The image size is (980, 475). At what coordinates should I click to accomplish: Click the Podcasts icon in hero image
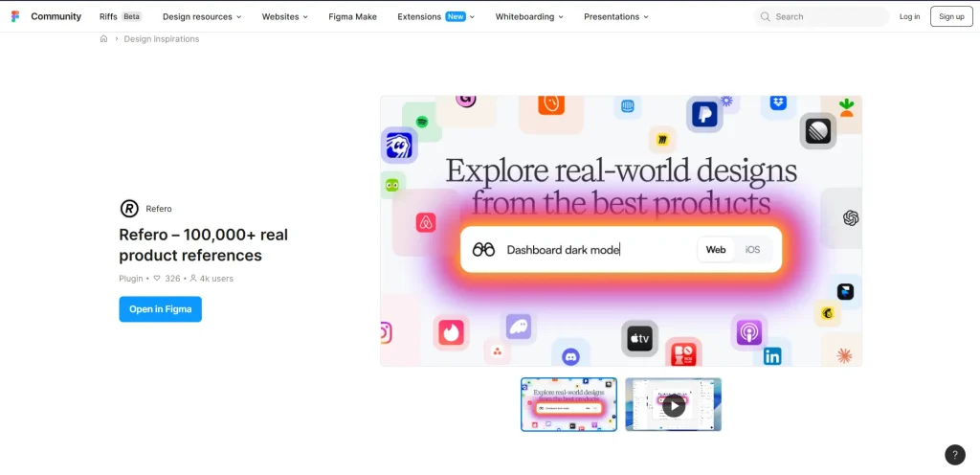tap(748, 332)
